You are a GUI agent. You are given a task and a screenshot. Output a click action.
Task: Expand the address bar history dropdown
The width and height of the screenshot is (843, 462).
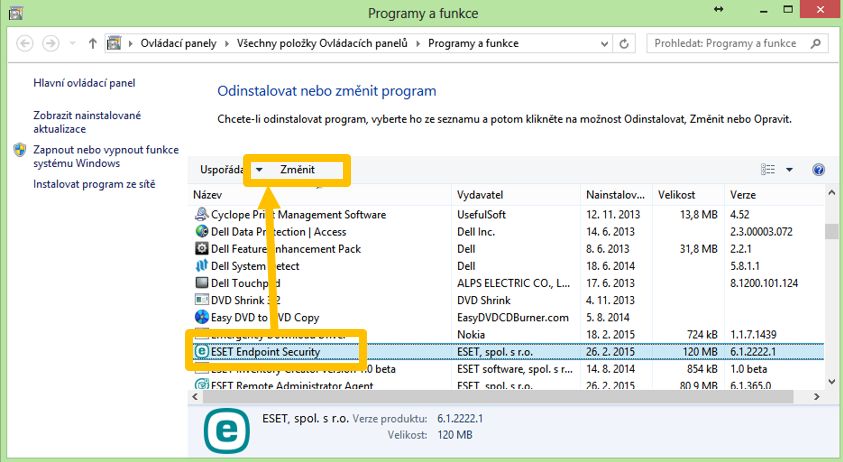tap(604, 44)
